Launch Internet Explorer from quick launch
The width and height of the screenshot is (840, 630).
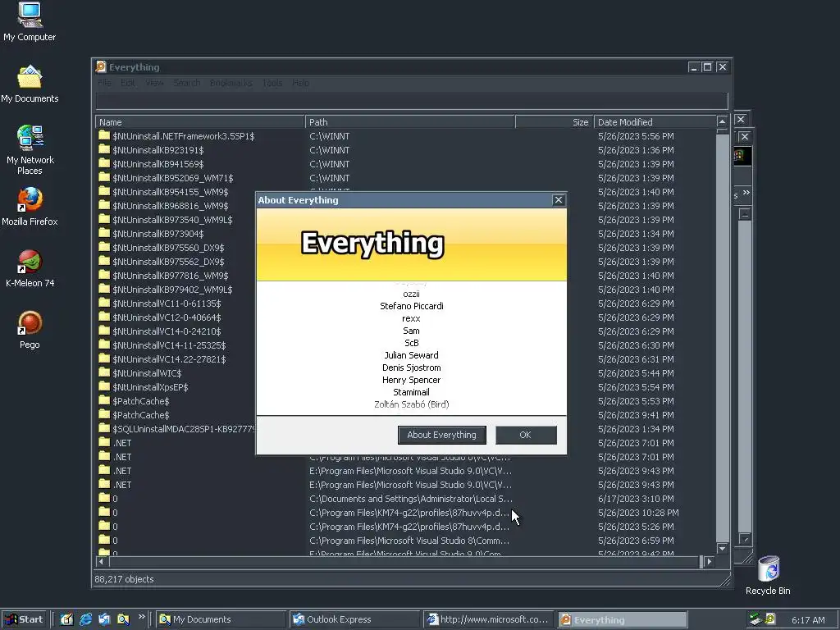tap(85, 619)
